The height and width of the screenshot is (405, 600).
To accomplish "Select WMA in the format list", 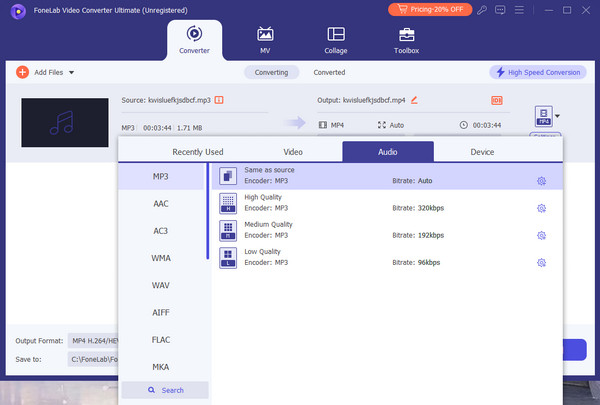I will 161,258.
